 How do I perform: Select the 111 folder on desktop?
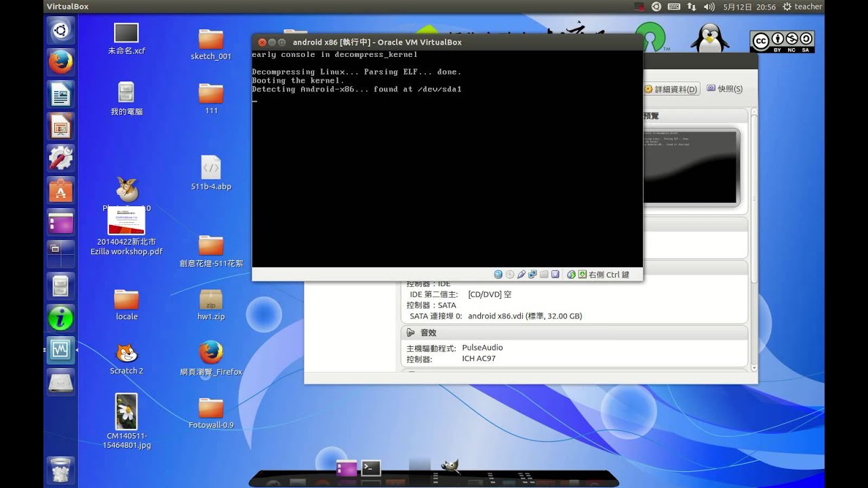[x=211, y=98]
